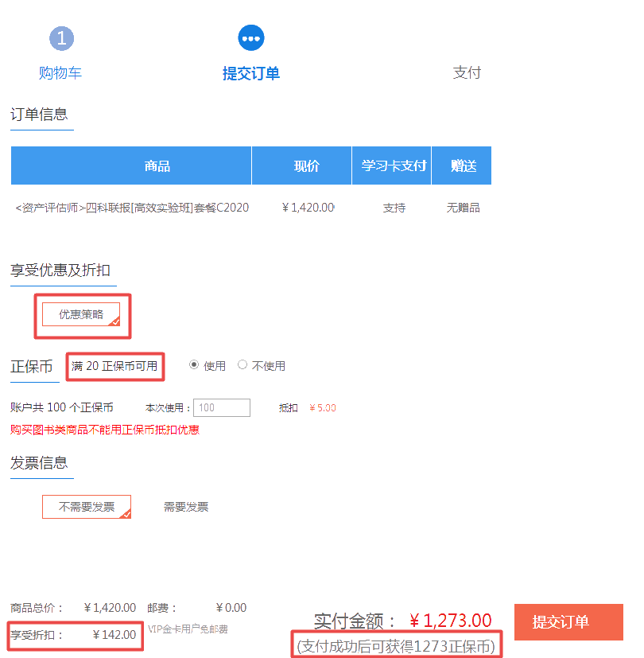644x658 pixels.
Task: Click the 享受折扣 ¥142.00 highlighted box
Action: (x=75, y=637)
